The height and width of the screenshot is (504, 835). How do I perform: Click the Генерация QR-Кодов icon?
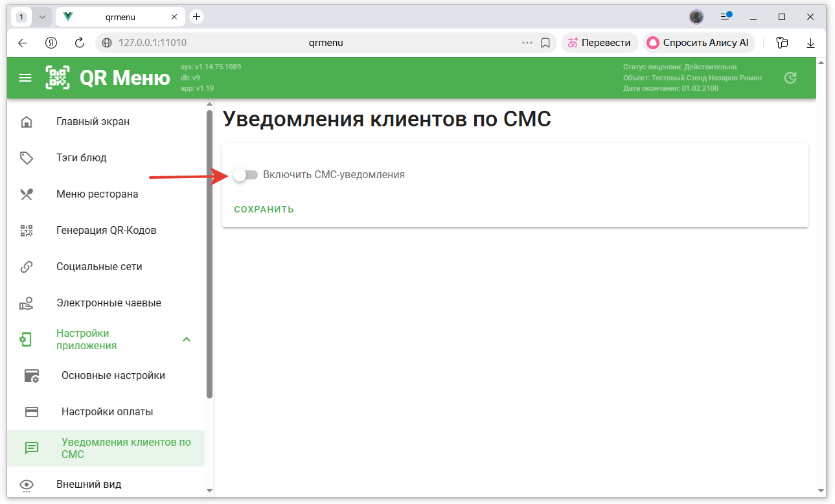27,231
